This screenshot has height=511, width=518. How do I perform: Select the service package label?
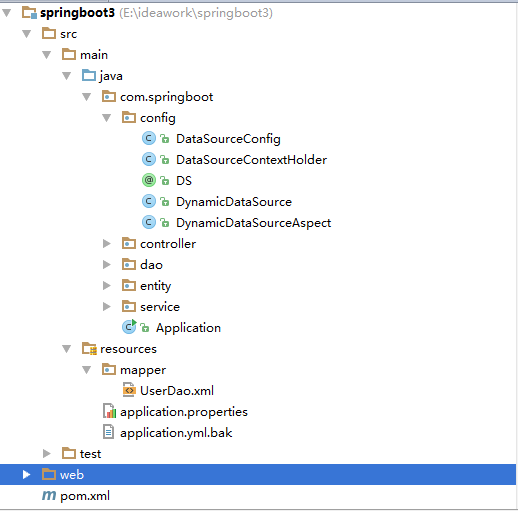click(160, 307)
